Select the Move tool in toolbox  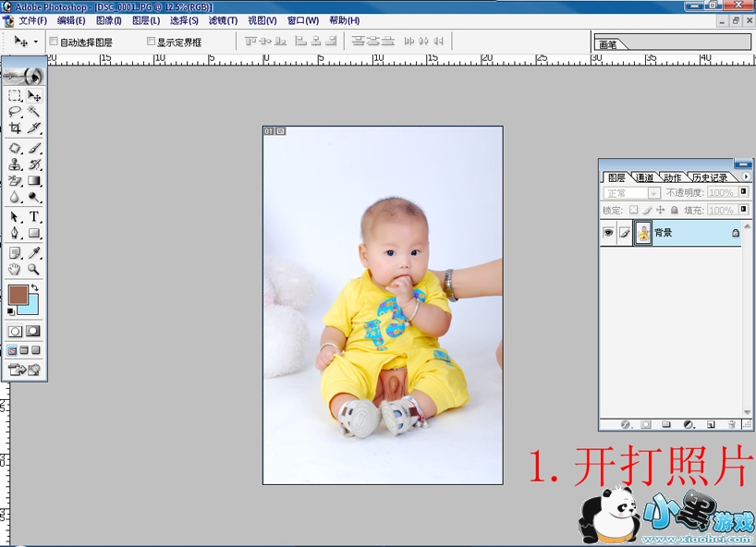point(34,96)
